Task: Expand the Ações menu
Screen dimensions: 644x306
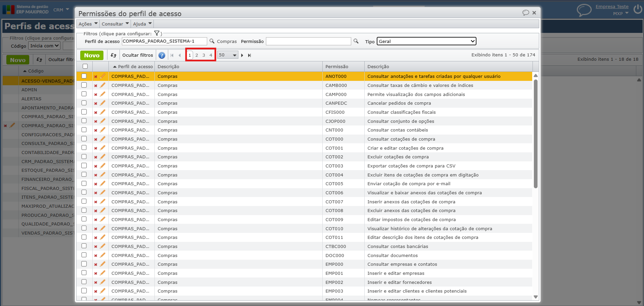Action: click(88, 24)
